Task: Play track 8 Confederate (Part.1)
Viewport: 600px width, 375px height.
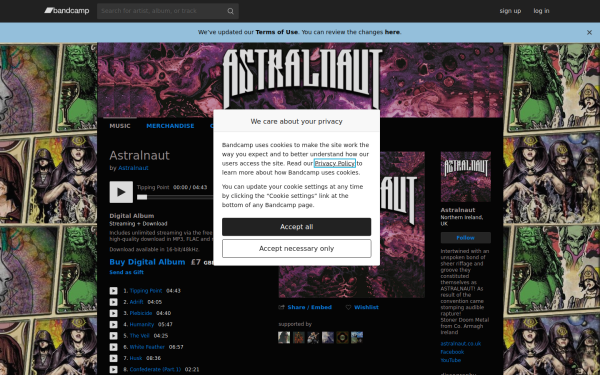Action: 114,370
